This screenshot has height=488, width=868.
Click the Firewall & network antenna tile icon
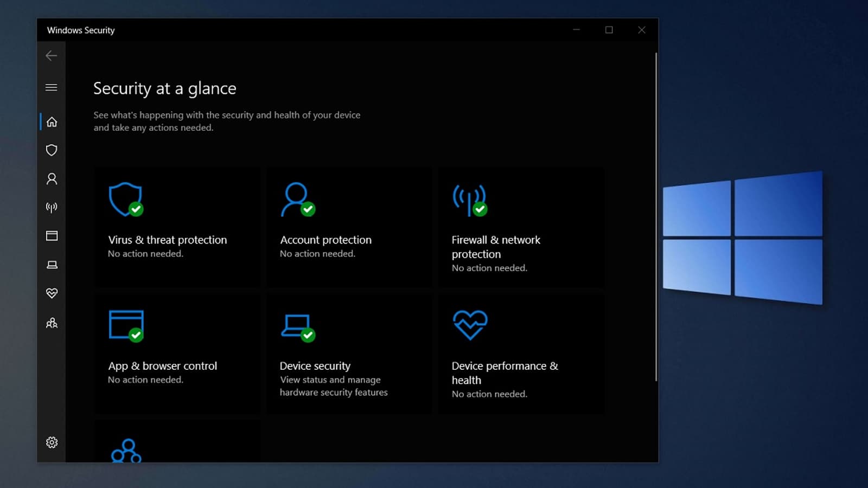point(470,201)
